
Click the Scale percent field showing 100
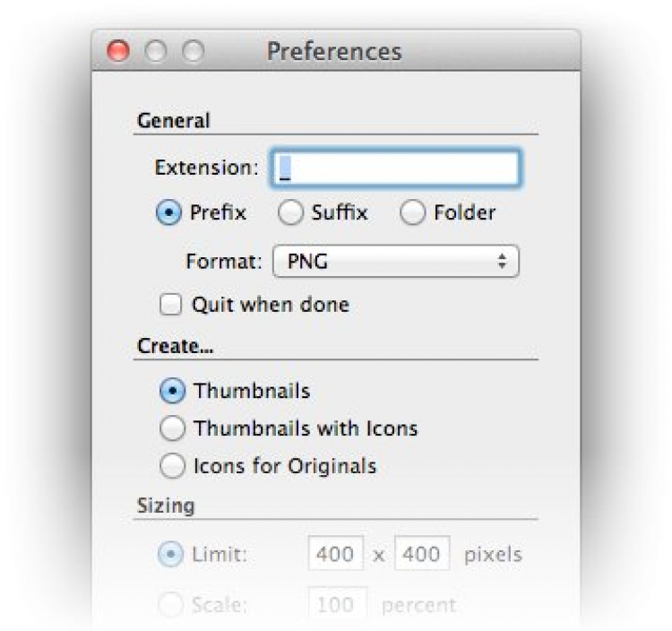(x=336, y=605)
